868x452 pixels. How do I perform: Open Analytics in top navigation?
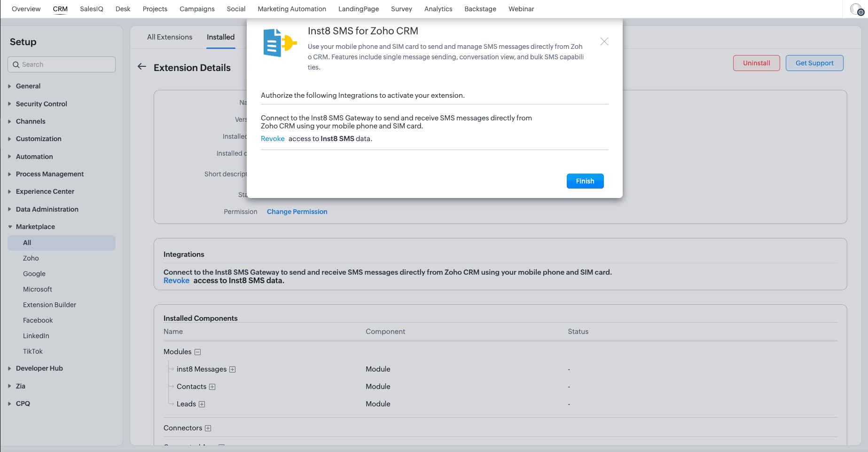pos(438,9)
